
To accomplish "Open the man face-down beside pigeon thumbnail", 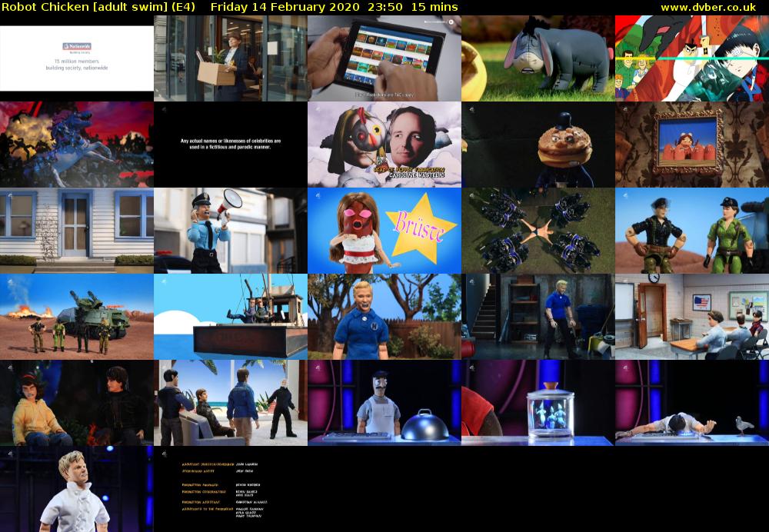I will coord(692,403).
